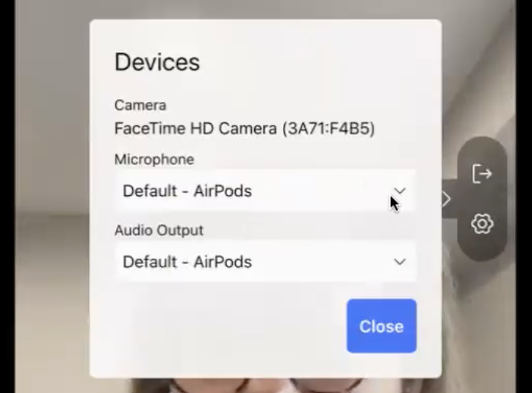
Task: Close the Devices dialog
Action: (381, 326)
